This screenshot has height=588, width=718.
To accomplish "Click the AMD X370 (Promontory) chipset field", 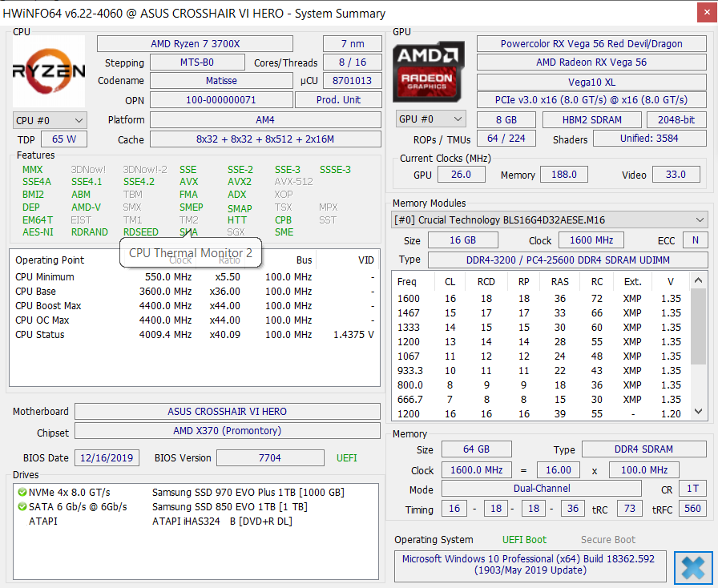I will (227, 430).
